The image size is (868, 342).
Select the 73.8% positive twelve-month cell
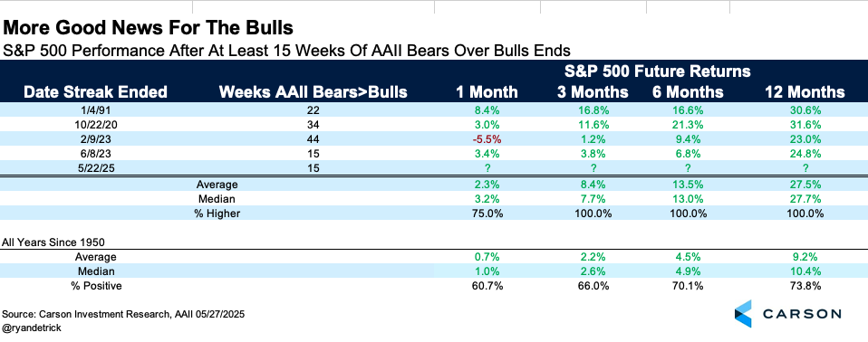807,286
